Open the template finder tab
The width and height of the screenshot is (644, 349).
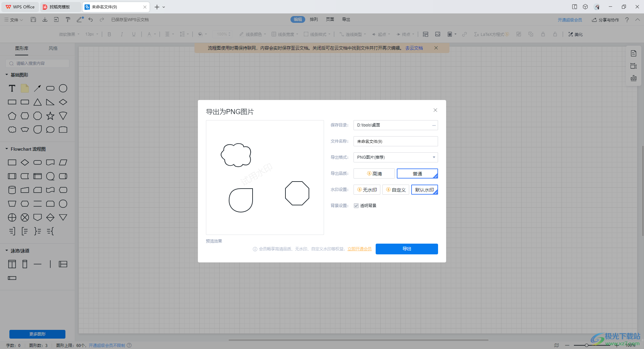coord(60,7)
